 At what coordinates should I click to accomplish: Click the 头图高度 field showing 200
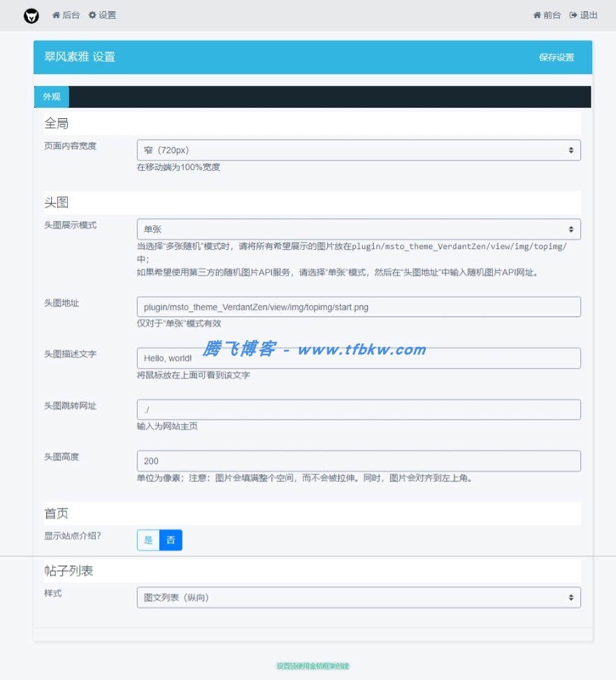tap(358, 460)
